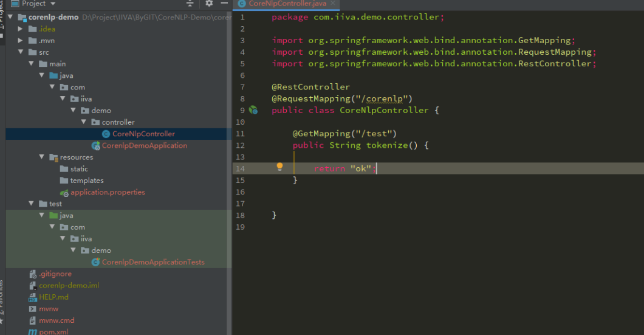Open Project panel settings gear
This screenshot has height=335, width=644.
tap(208, 4)
